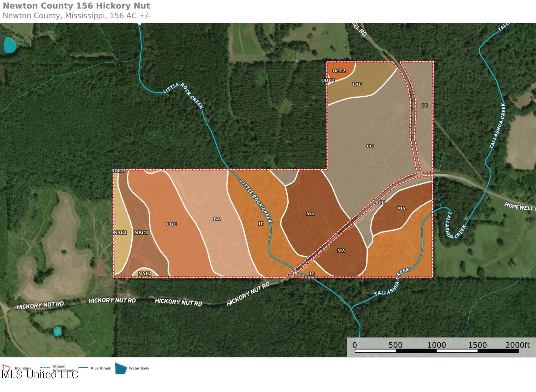Click the IC label on the south boundary
This screenshot has height=392, width=536.
312,274
